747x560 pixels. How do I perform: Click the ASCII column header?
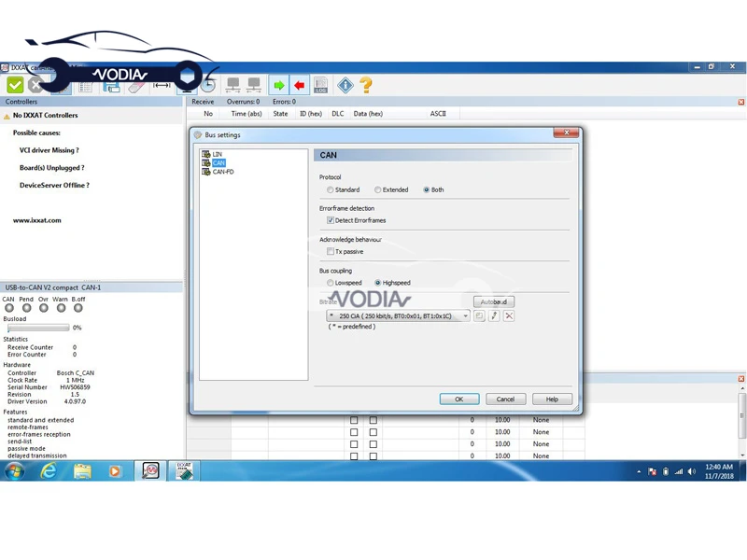tap(438, 114)
